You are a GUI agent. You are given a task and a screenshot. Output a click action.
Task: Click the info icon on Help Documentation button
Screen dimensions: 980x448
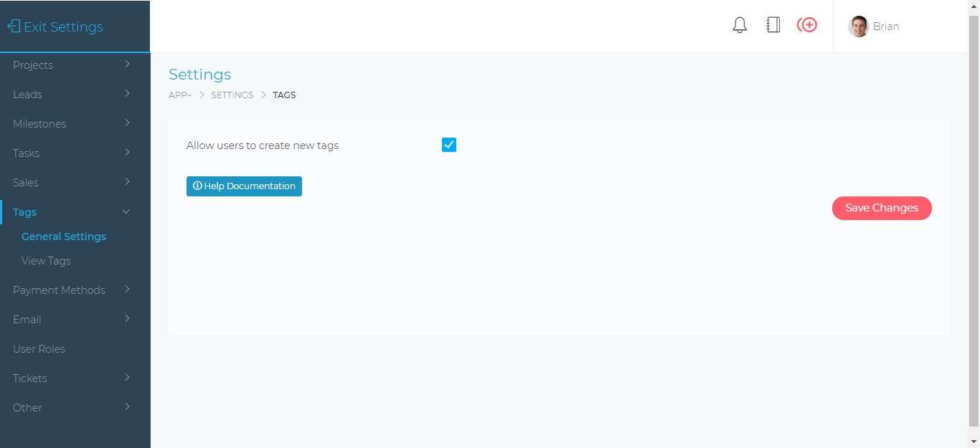[x=197, y=186]
